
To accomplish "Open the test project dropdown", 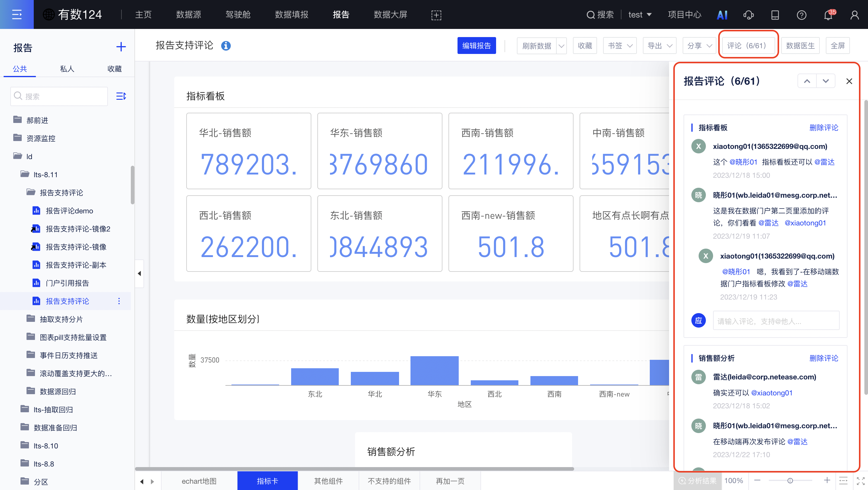I will click(x=640, y=15).
